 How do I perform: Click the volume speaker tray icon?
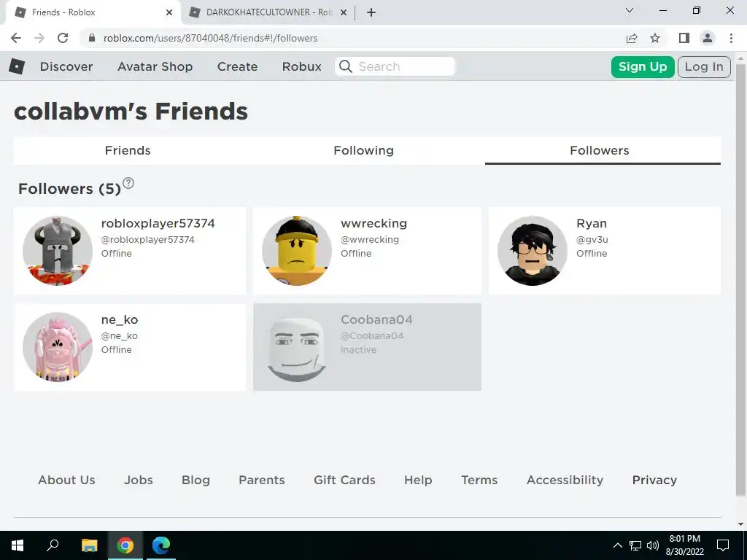[x=653, y=545]
